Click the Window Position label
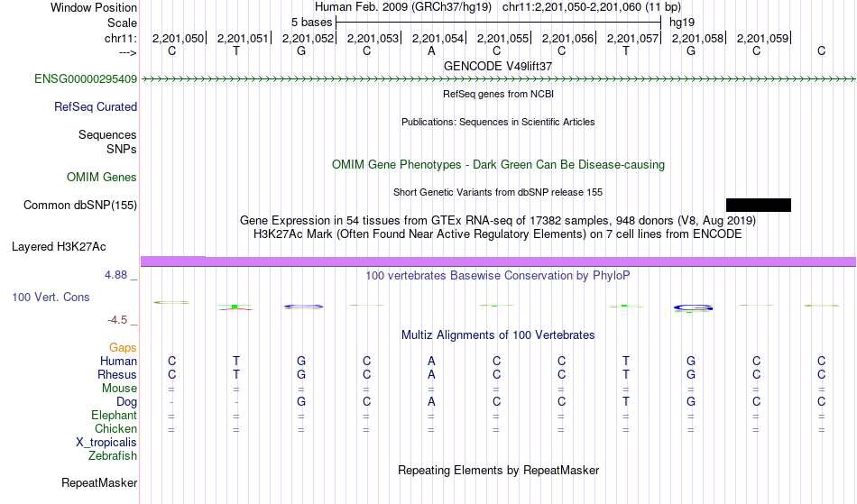 click(x=94, y=7)
